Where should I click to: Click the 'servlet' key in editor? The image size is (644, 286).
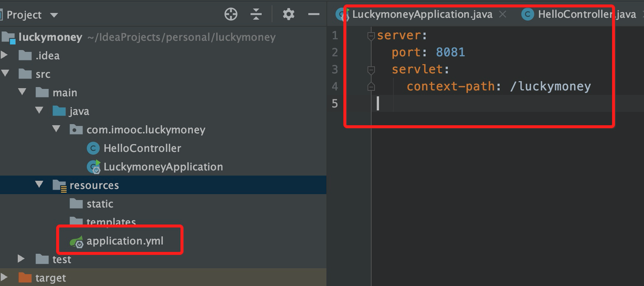(x=417, y=69)
